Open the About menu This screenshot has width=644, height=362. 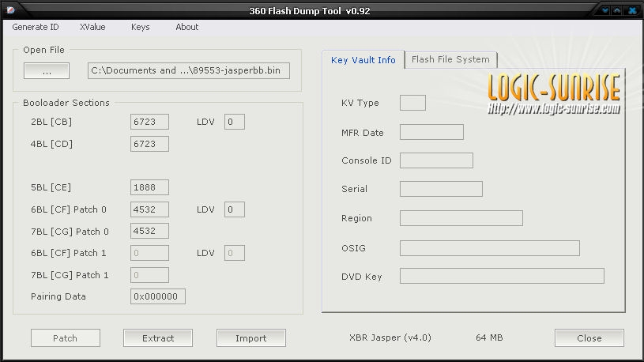coord(186,27)
